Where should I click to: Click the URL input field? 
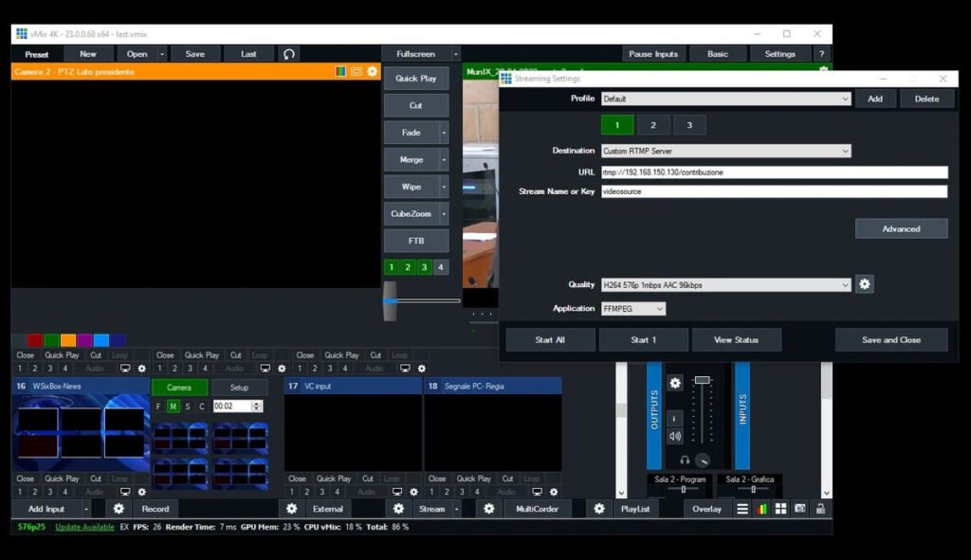[774, 172]
